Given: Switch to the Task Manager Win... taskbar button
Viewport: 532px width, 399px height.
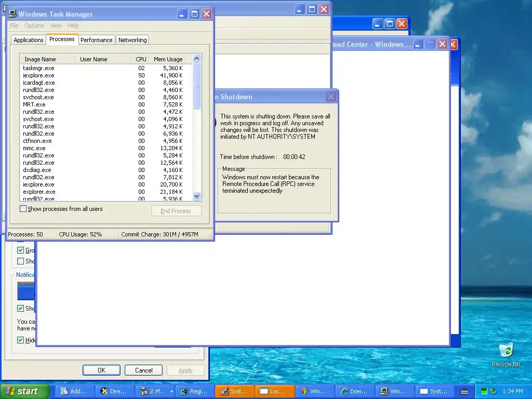Looking at the screenshot, I should [394, 391].
